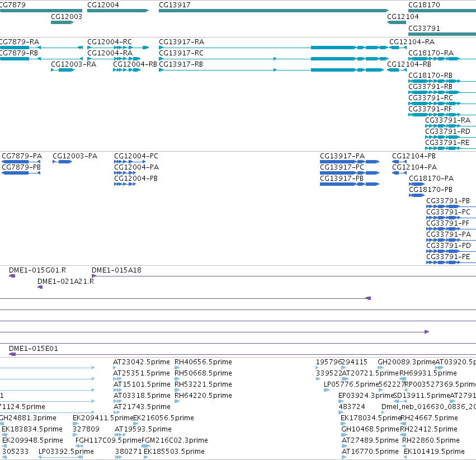Select transcript CG33791-RD label
Viewport: 476px width, 460px height.
pyautogui.click(x=448, y=132)
